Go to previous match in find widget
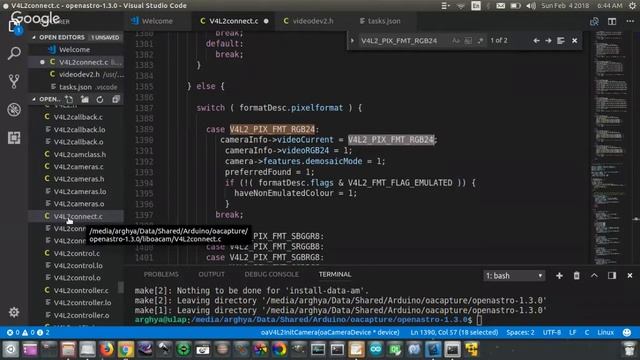 coord(536,40)
